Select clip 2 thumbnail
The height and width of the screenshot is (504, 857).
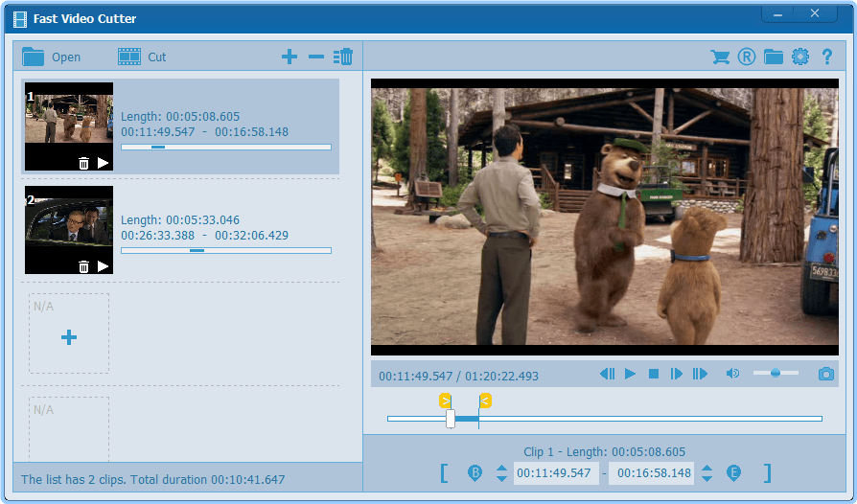point(69,230)
